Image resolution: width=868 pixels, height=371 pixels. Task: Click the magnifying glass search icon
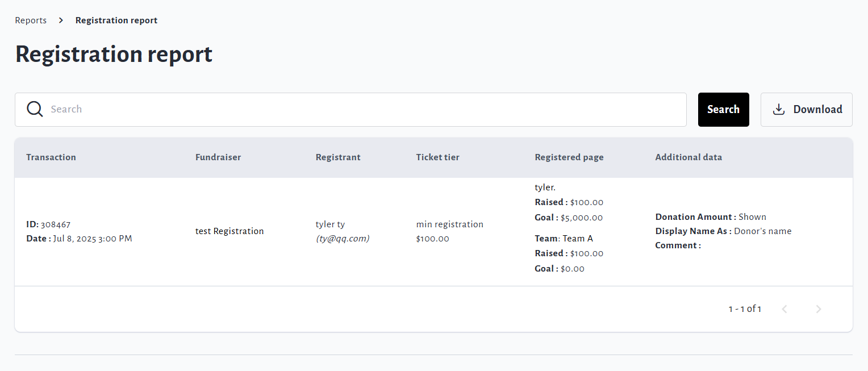pos(35,109)
